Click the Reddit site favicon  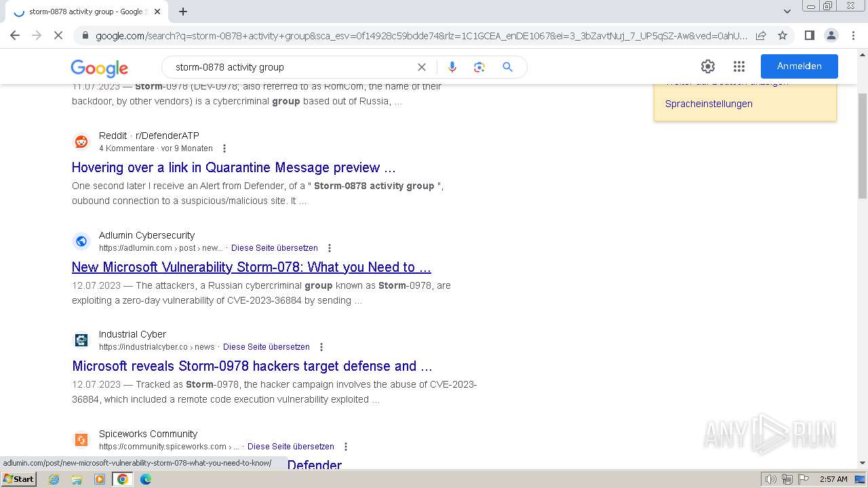[81, 142]
